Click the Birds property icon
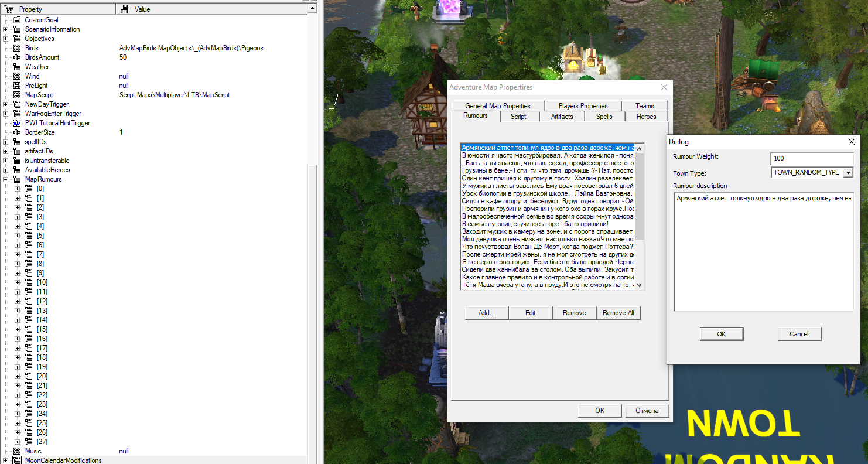868x464 pixels. 17,48
